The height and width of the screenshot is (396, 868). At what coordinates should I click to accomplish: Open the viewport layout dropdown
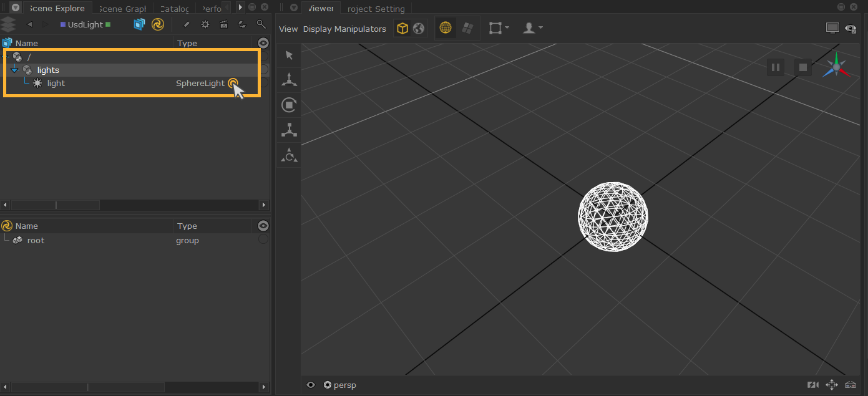(499, 29)
